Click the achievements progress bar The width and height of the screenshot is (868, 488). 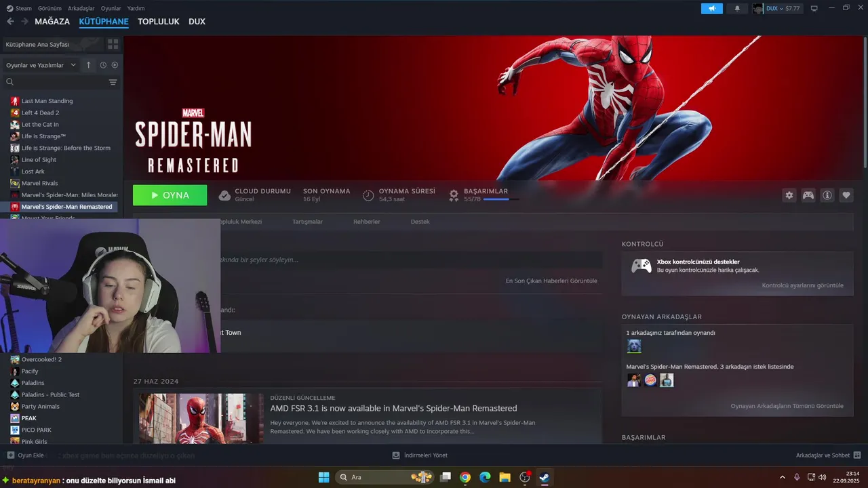(x=501, y=199)
